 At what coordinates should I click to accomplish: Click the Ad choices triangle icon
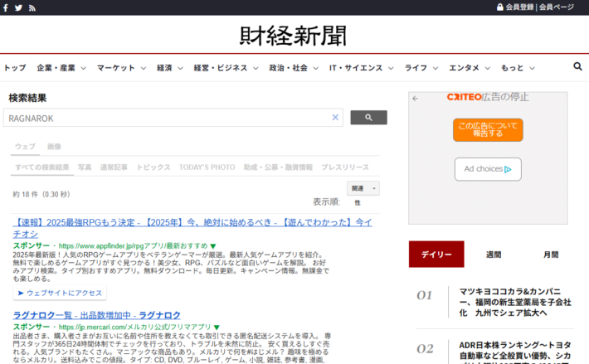[508, 169]
